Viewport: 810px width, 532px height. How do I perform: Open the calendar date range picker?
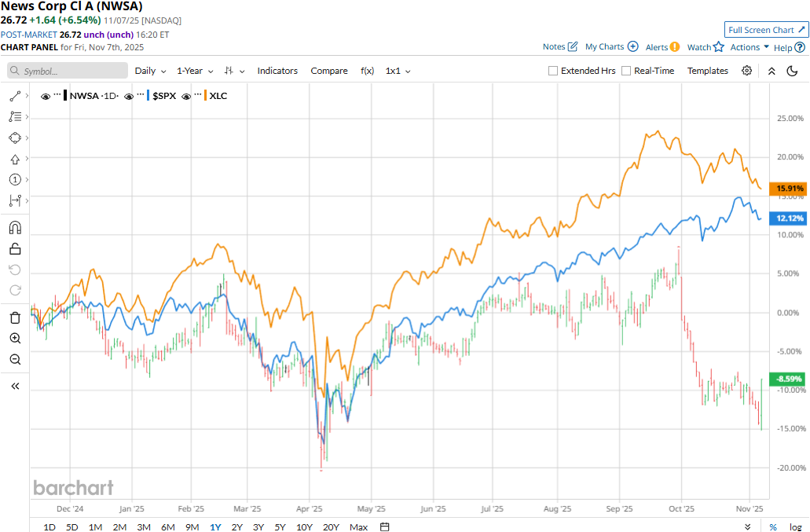[x=384, y=526]
